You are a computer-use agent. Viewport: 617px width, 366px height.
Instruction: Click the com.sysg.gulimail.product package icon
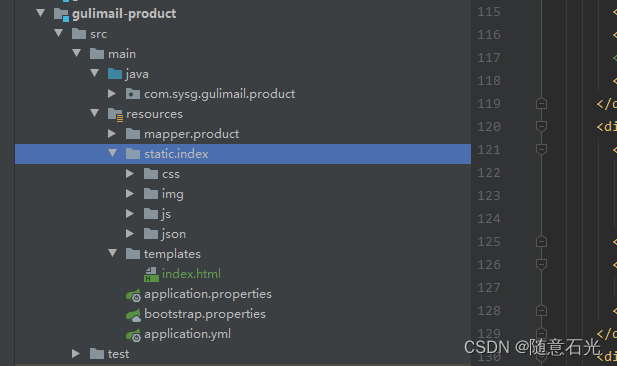(133, 94)
